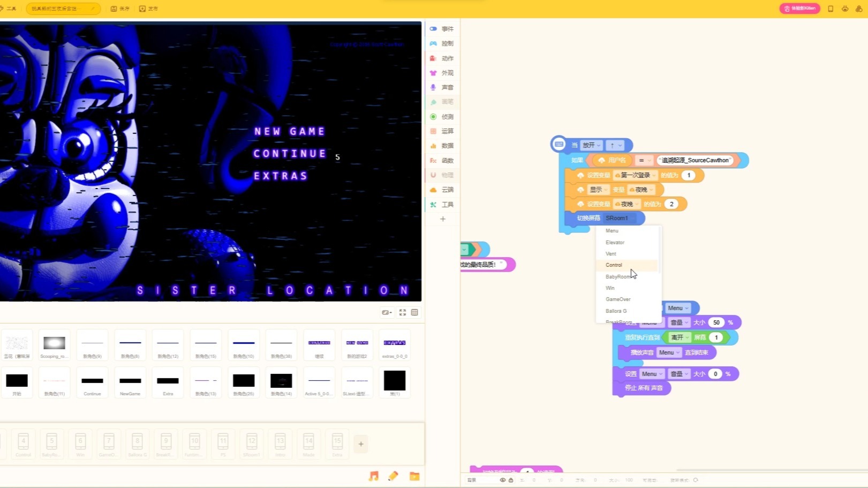Click the 保存 (Save) button

119,8
